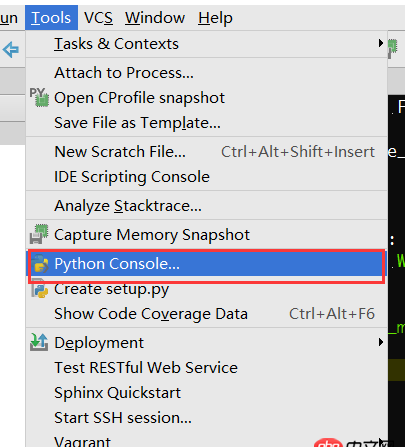Click the CProfile snapshot PY icon
Screen dimensions: 405x447
39,97
